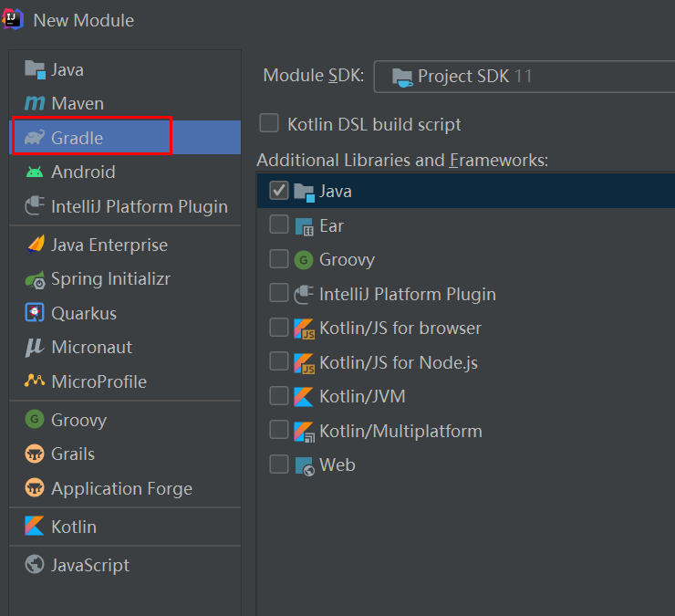
Task: Select IntelliJ Platform Plugin module type
Action: click(x=125, y=206)
